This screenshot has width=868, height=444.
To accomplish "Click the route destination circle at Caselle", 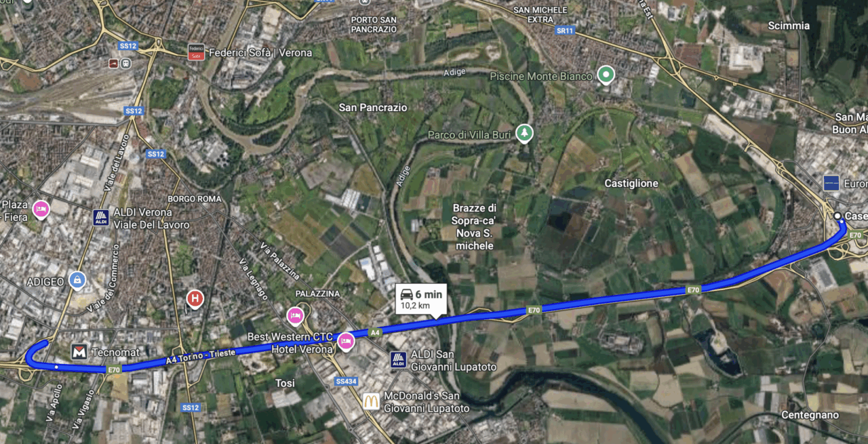I will [x=838, y=216].
